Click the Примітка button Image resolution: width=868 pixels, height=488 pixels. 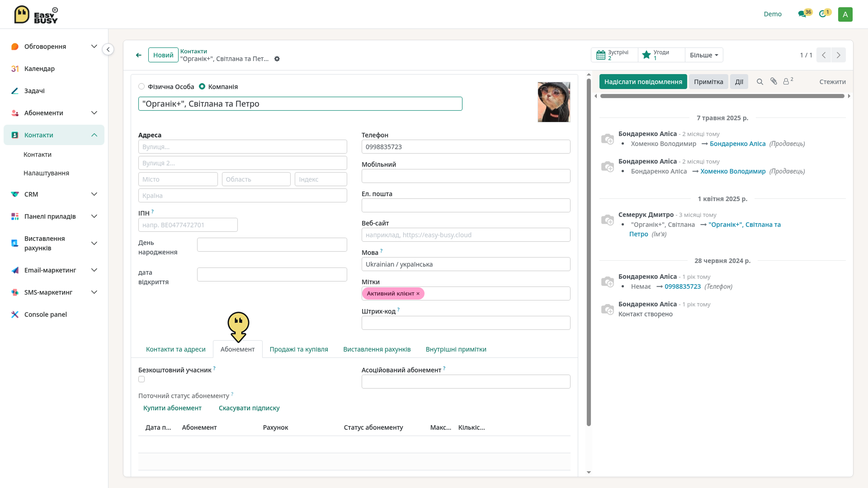click(x=708, y=82)
